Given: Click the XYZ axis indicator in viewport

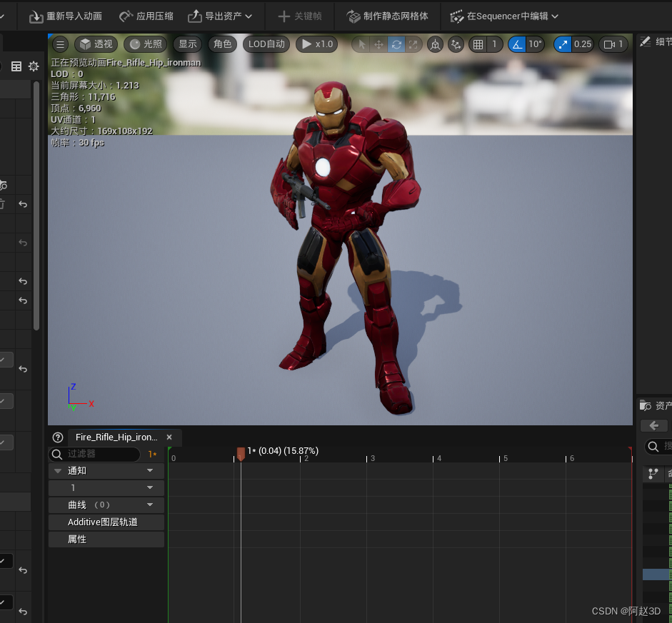Looking at the screenshot, I should coord(80,397).
